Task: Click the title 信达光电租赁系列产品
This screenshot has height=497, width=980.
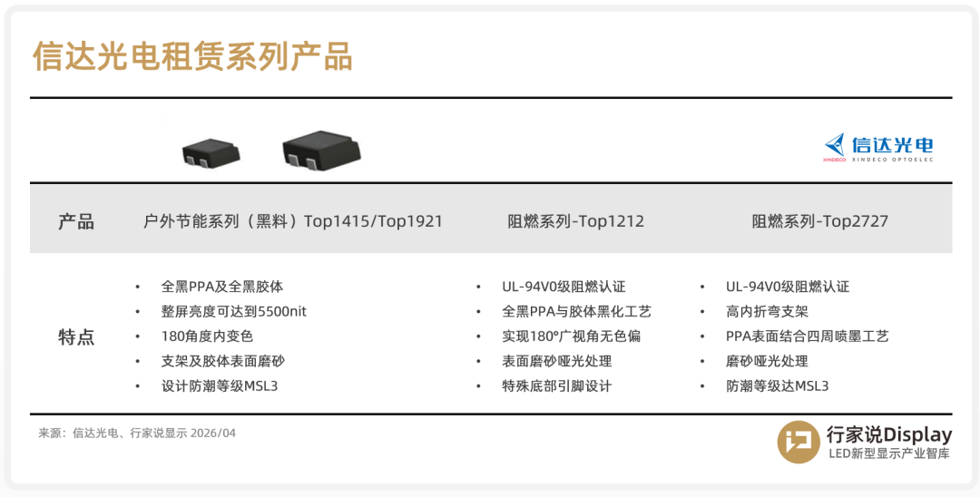Action: click(192, 56)
